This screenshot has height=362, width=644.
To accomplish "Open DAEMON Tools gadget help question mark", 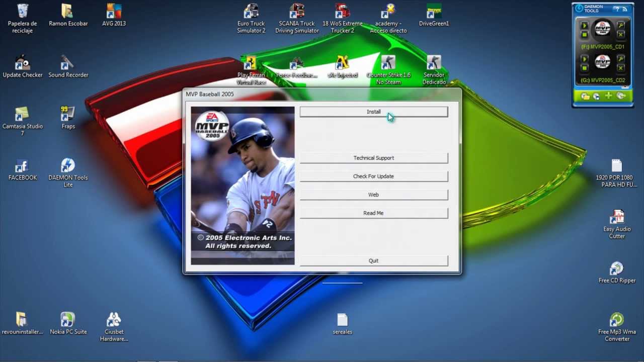I will (617, 10).
